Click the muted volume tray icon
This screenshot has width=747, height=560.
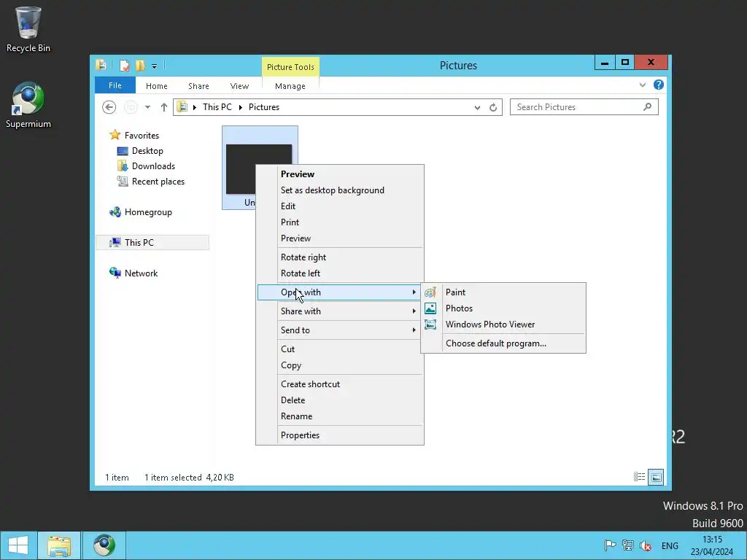tap(646, 545)
